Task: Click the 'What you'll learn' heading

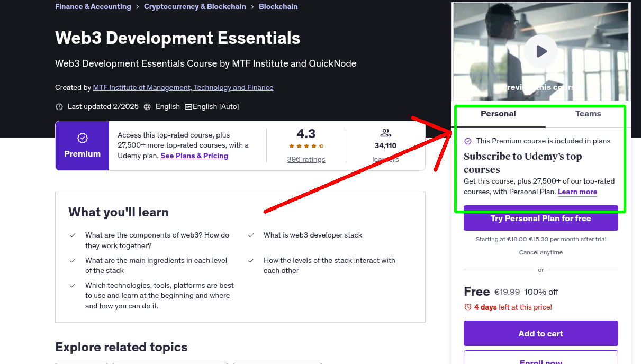Action: click(x=119, y=212)
